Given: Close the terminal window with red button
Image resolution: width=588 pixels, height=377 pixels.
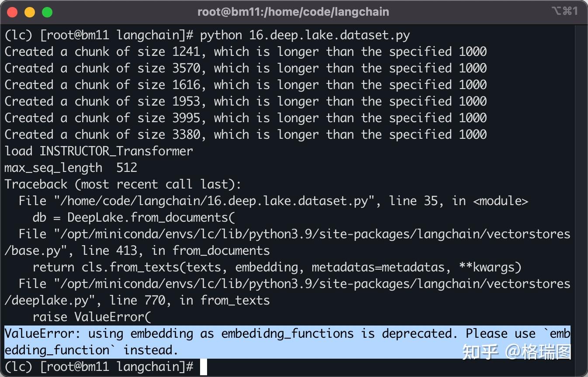Looking at the screenshot, I should (x=13, y=12).
